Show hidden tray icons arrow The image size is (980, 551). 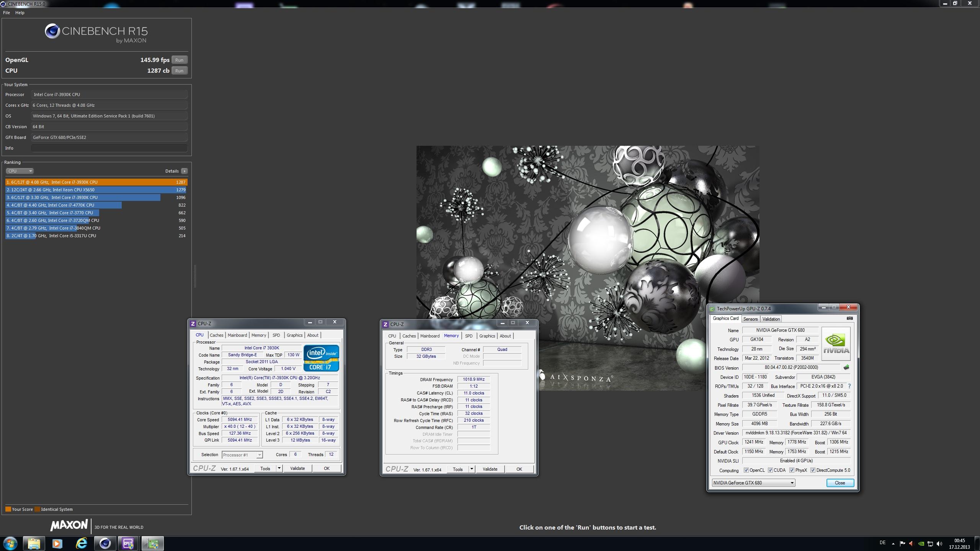tap(893, 544)
